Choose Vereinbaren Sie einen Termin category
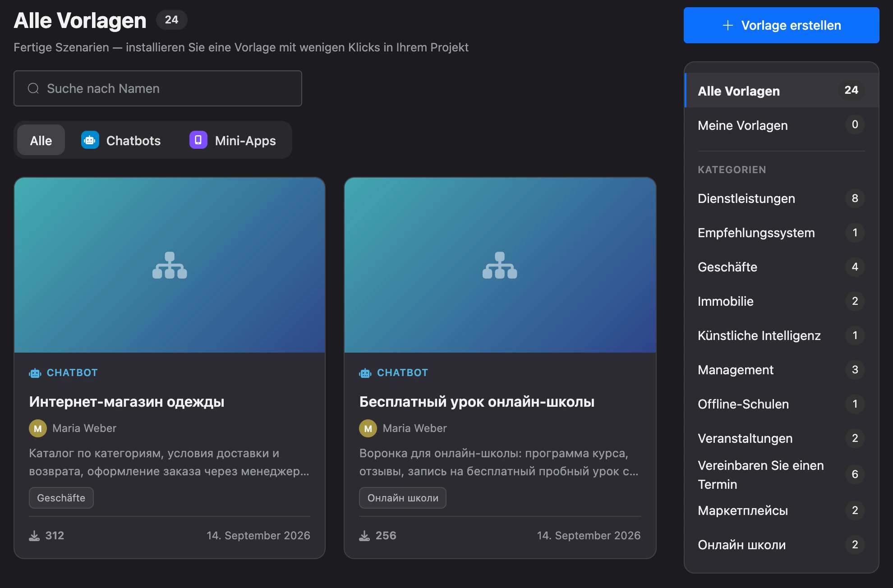893x588 pixels. pos(781,474)
